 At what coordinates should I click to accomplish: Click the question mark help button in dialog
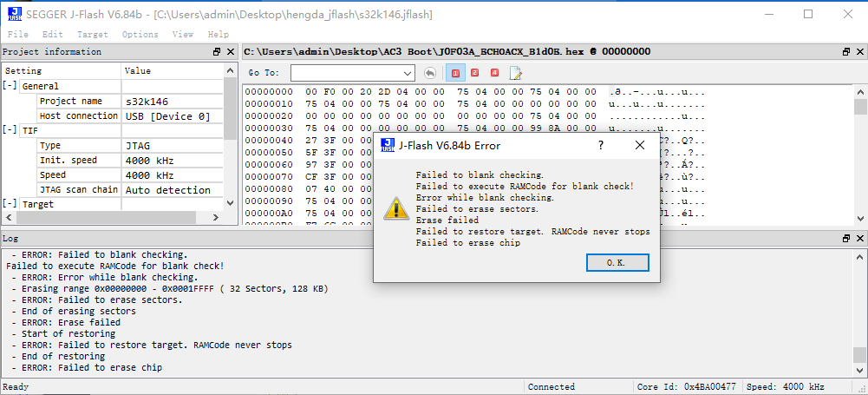coord(601,145)
